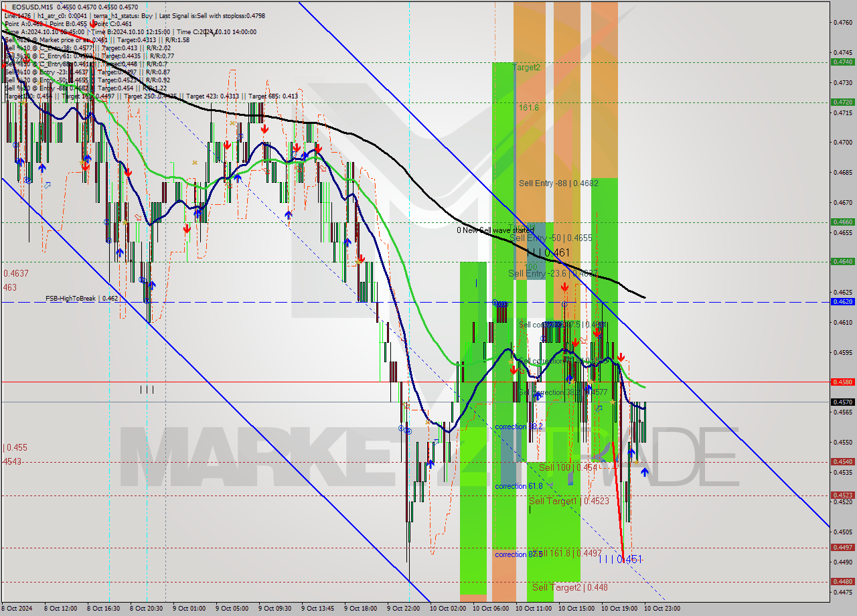Click the blue 0.4620 price tag

coord(842,302)
